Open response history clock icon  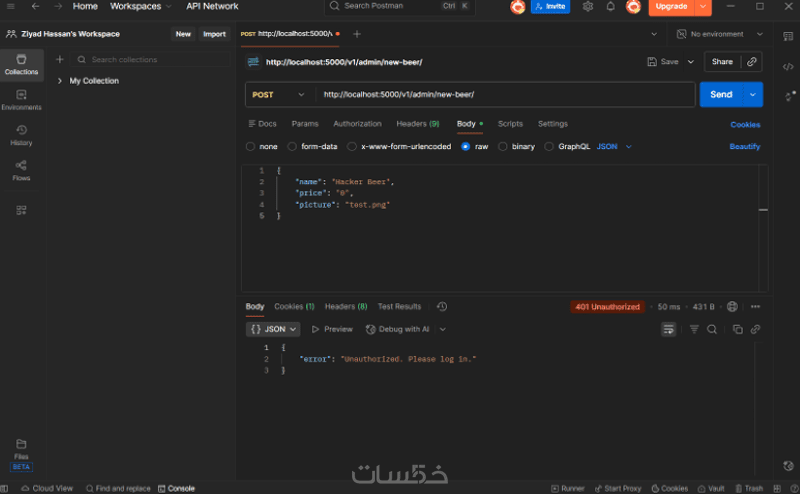(x=442, y=306)
